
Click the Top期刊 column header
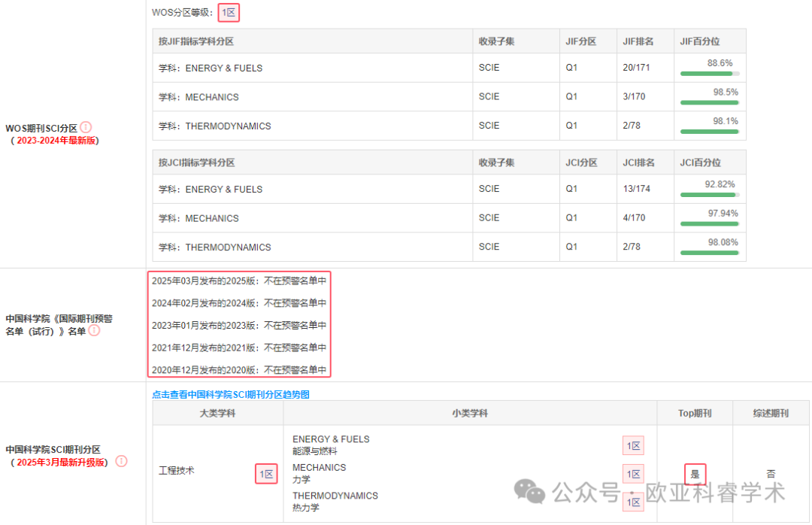[695, 413]
